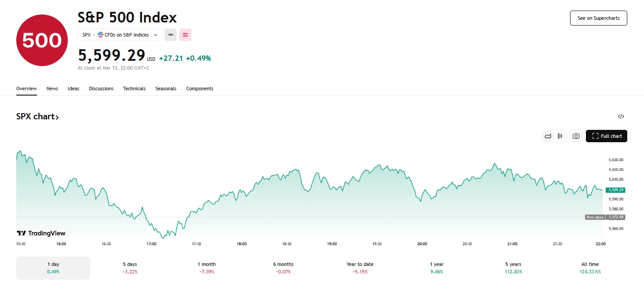
Task: Select the area chart style icon
Action: 548,136
